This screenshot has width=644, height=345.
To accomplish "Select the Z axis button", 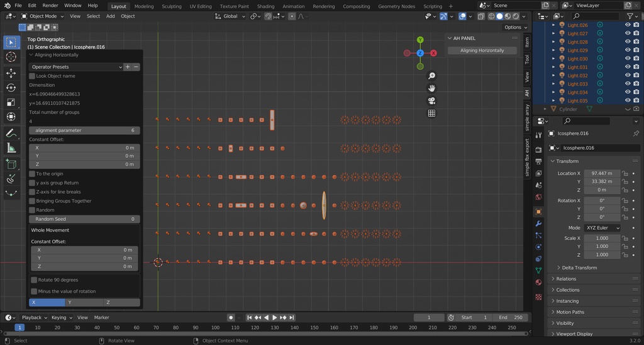I will tap(121, 303).
